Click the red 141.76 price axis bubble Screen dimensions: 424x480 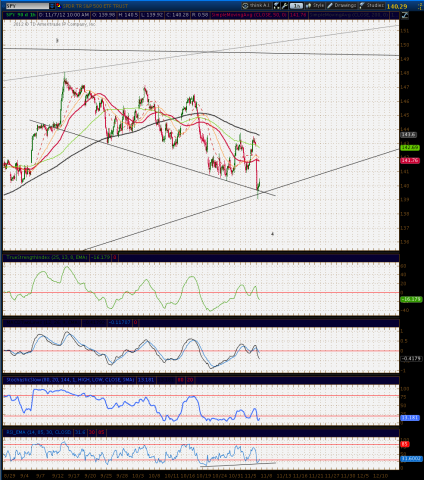pyautogui.click(x=410, y=160)
